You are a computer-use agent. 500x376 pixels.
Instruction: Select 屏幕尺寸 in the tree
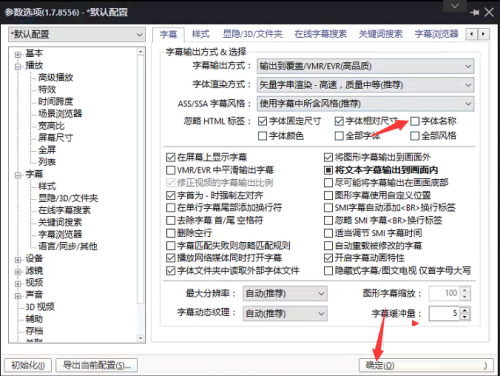[x=55, y=138]
